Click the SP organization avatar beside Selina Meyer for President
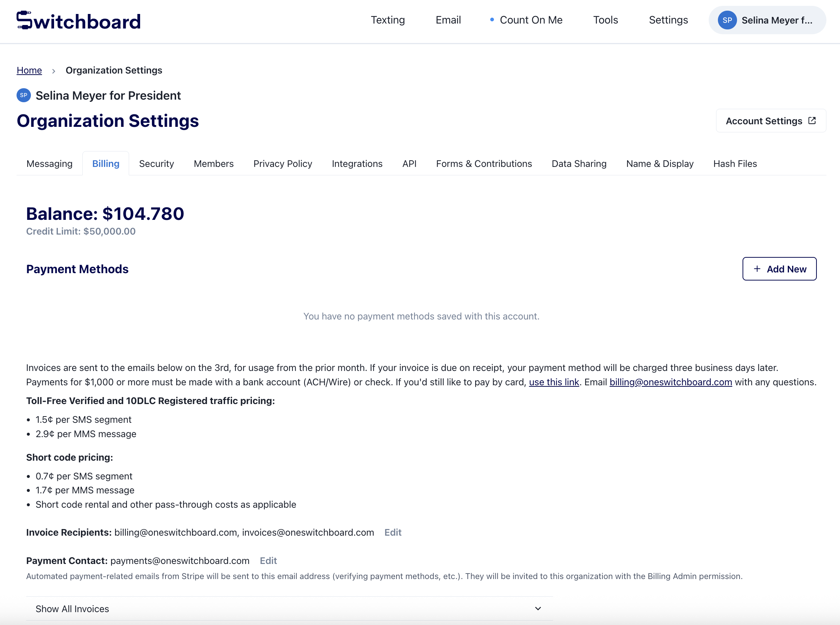 [x=24, y=95]
